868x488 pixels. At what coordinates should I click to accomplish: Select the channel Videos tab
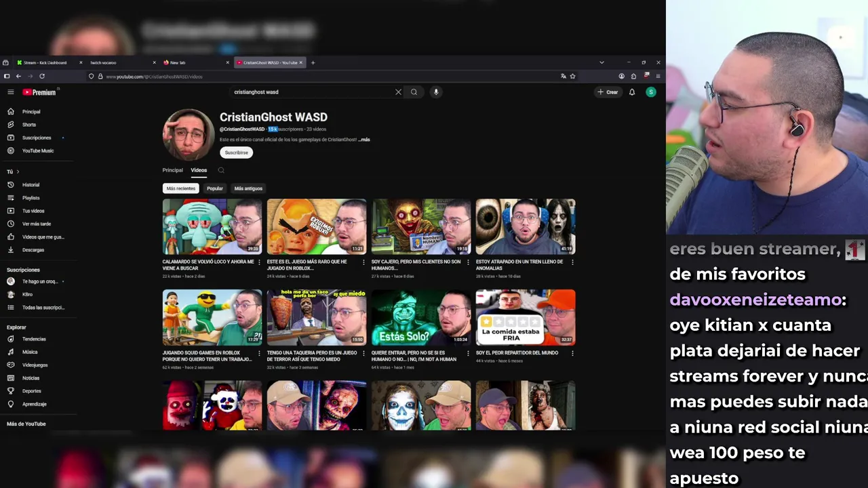click(x=199, y=170)
